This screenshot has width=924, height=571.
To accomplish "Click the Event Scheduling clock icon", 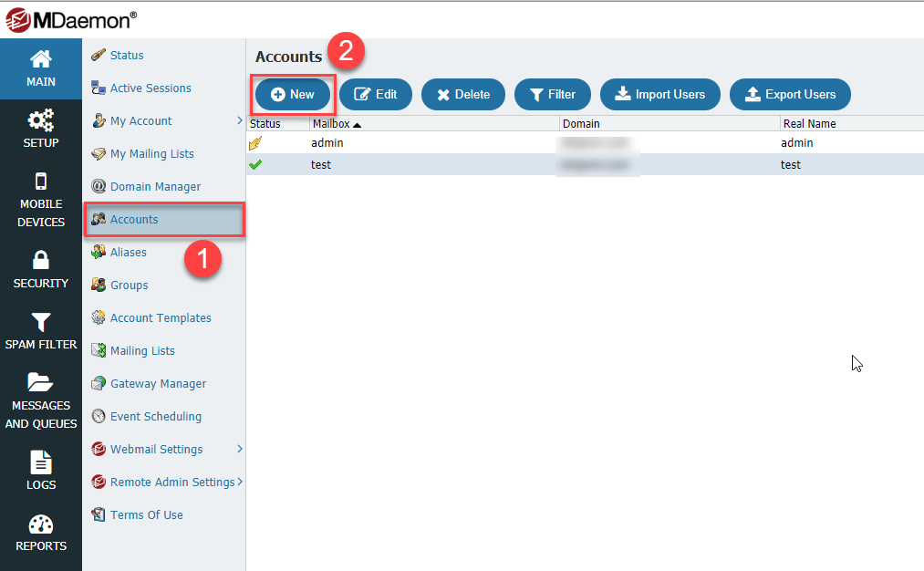I will (99, 416).
